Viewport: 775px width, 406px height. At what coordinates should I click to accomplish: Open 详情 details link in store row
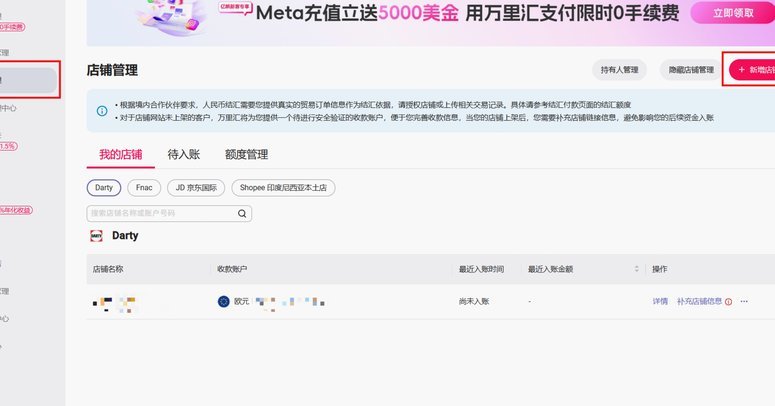click(660, 301)
